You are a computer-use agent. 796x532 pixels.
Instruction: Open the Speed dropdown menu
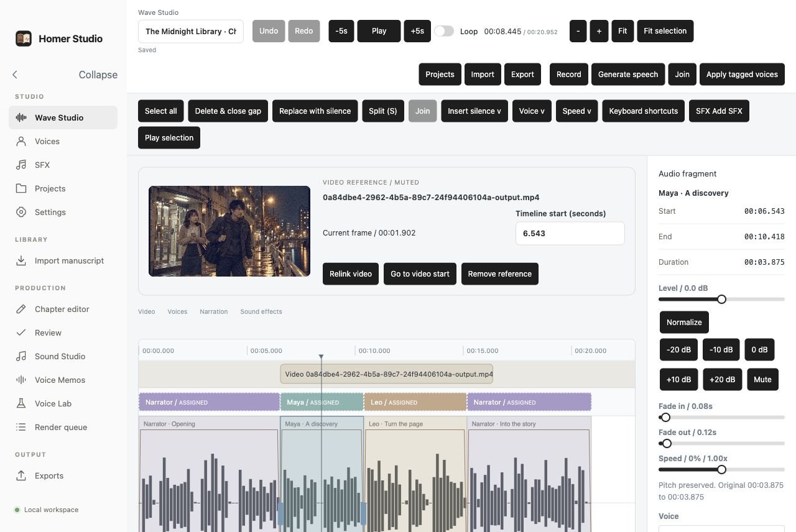pos(576,111)
